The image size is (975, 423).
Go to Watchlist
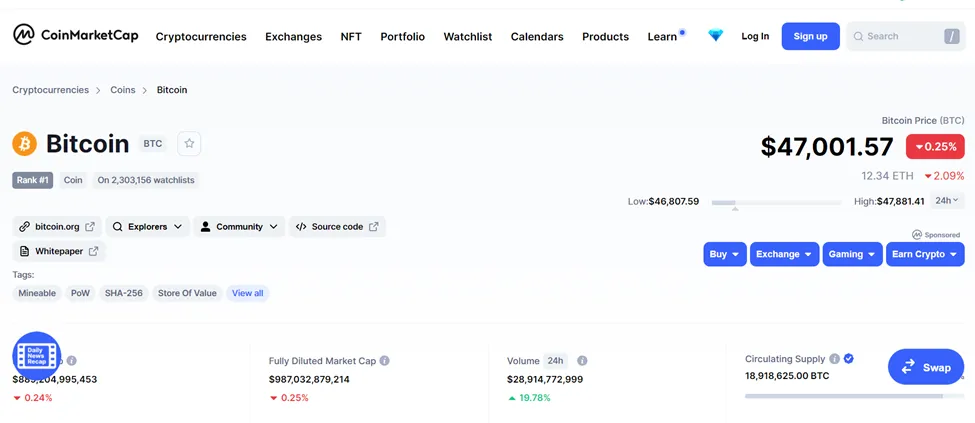(x=468, y=37)
